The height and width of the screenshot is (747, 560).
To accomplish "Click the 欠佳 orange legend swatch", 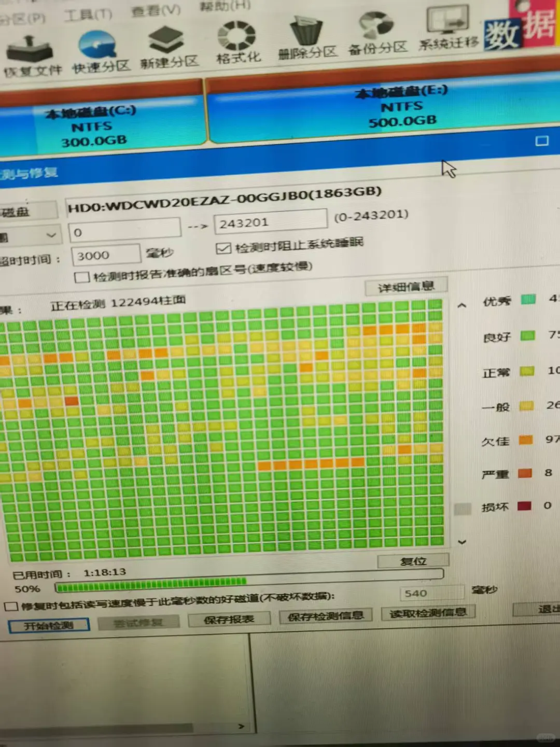I will (526, 440).
